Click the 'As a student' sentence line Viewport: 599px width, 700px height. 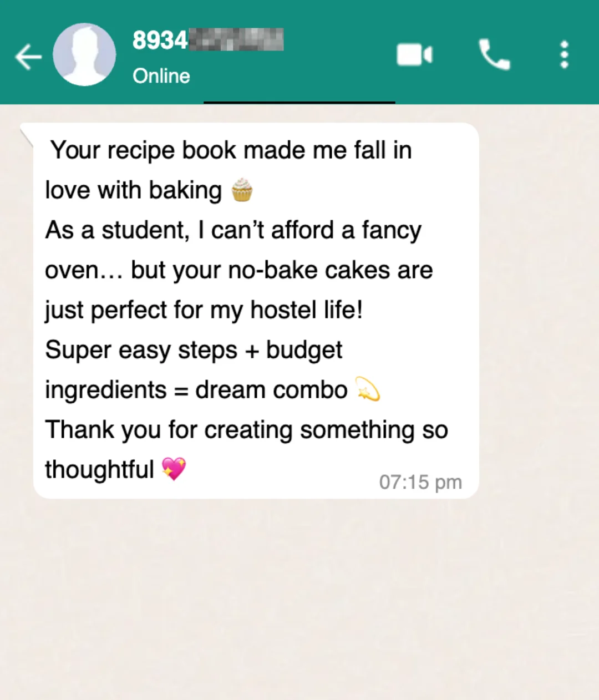(233, 230)
